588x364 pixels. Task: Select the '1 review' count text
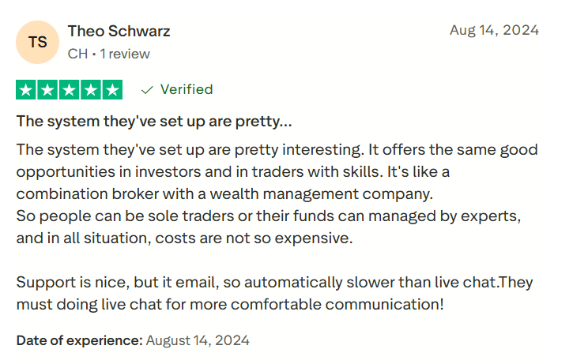[125, 54]
